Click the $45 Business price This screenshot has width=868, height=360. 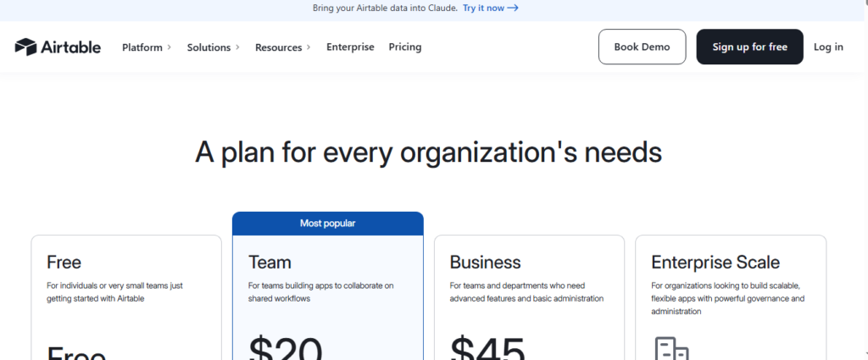(487, 348)
